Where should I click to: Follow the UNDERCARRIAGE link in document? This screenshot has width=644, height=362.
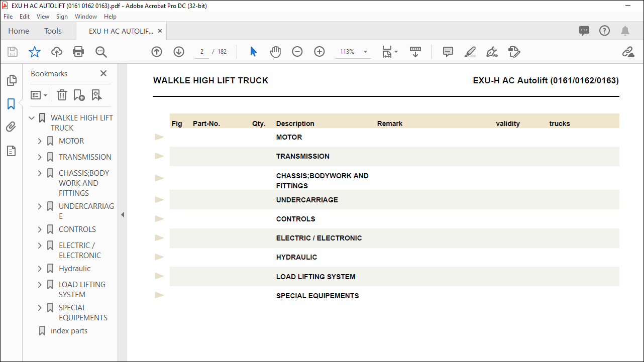(307, 200)
